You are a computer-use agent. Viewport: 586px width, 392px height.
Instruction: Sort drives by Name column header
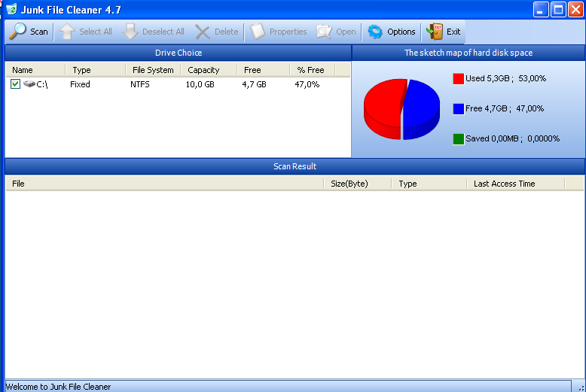click(x=36, y=70)
